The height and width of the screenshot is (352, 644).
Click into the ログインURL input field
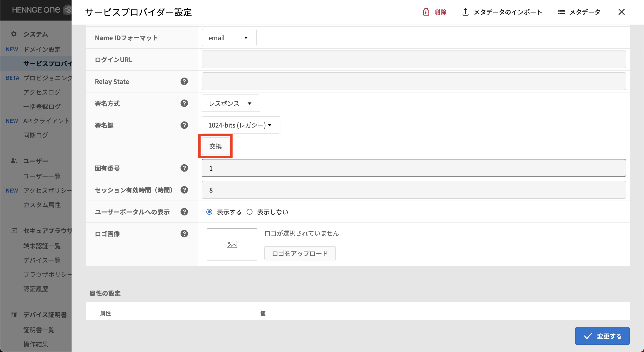tap(413, 59)
